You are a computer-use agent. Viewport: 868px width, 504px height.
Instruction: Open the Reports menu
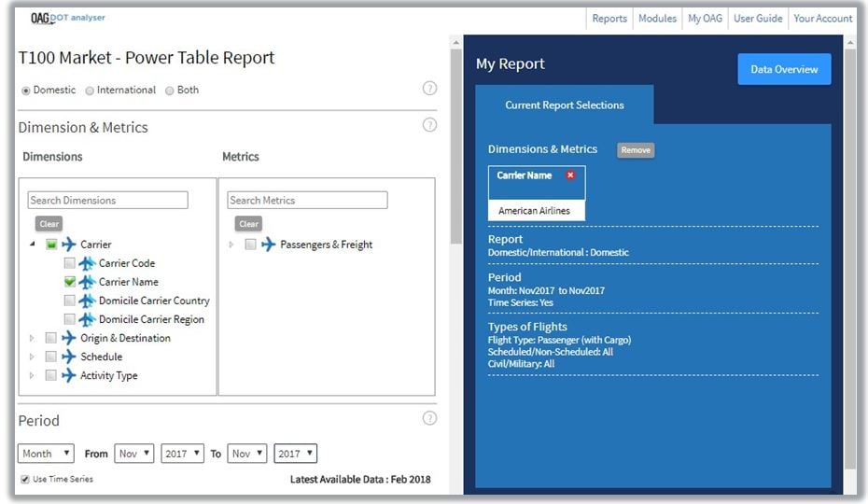pos(609,19)
